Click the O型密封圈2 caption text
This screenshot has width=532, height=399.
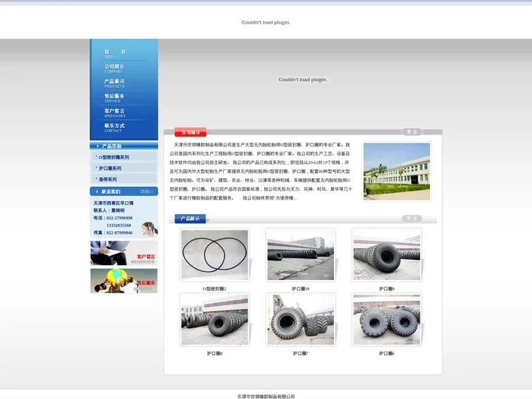click(x=214, y=289)
